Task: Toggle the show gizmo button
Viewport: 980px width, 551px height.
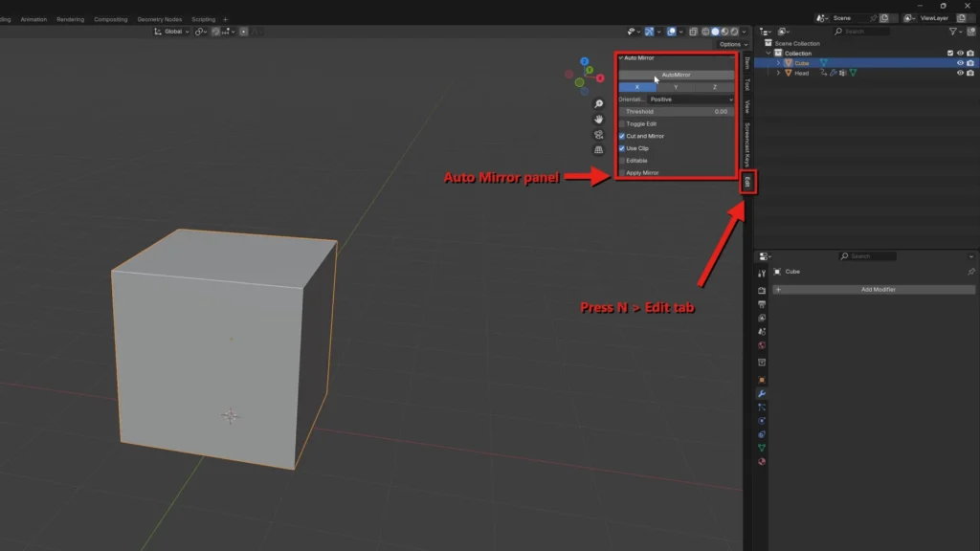Action: [650, 32]
